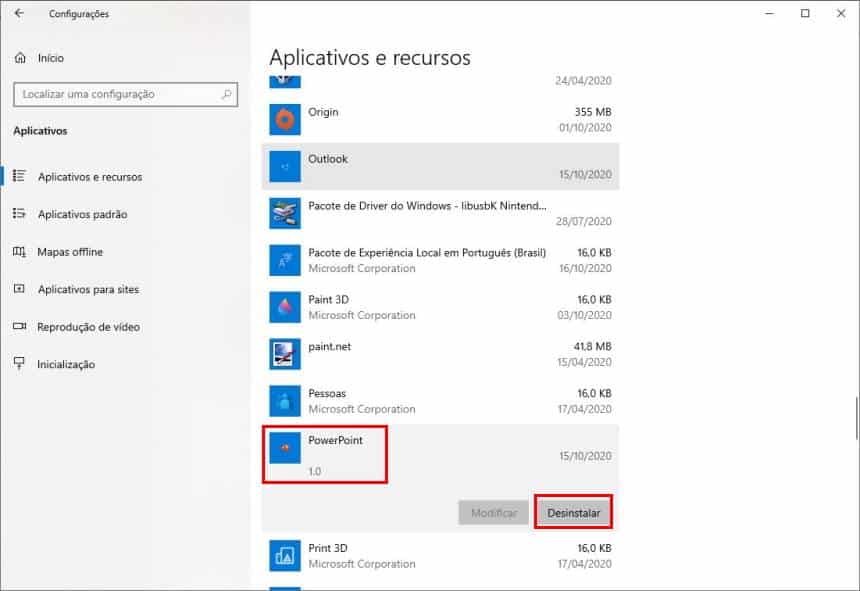Select Pacote de Experiência Local em Português
This screenshot has height=591, width=860.
coord(427,253)
